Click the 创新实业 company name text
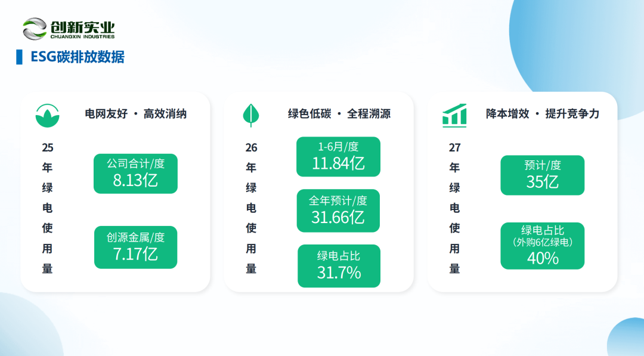This screenshot has height=356, width=644. pos(82,27)
